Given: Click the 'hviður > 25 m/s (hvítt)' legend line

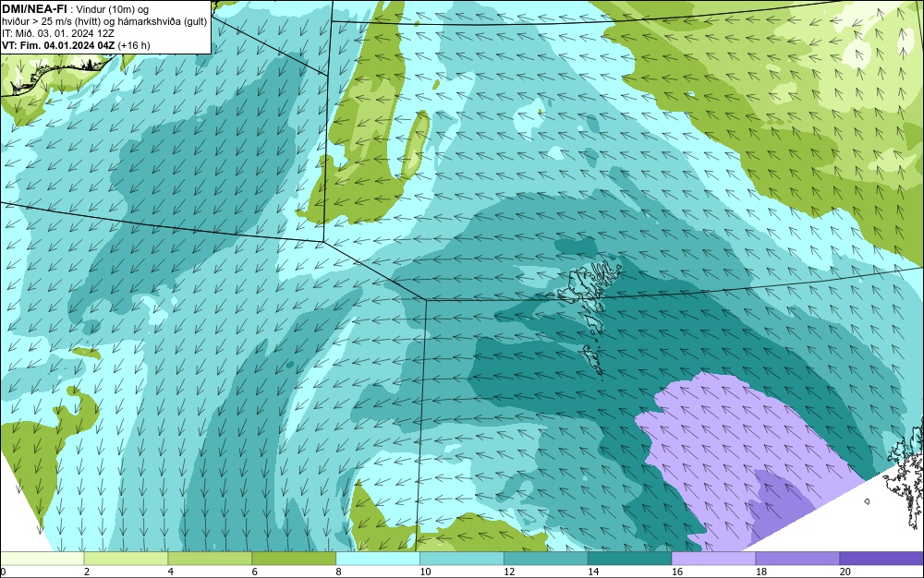Looking at the screenshot, I should (104, 22).
